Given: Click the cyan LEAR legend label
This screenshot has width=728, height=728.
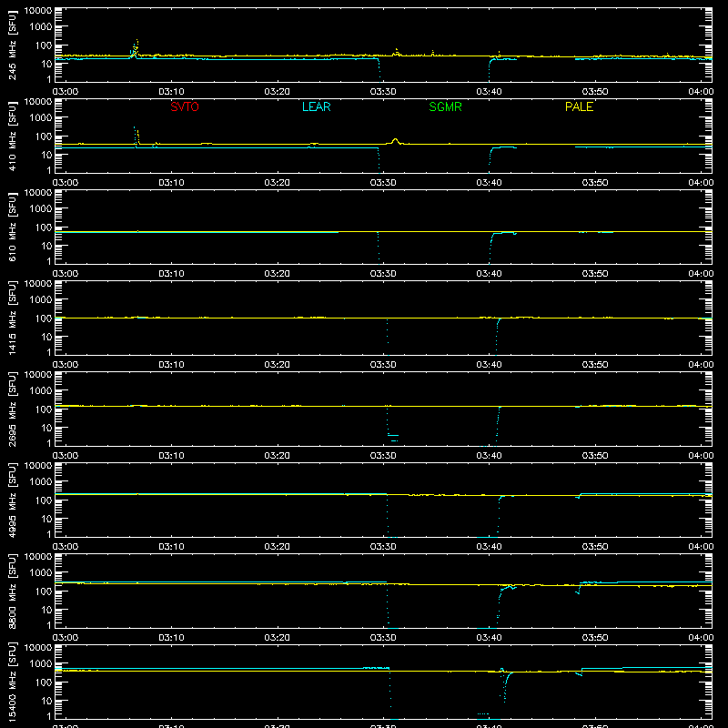Looking at the screenshot, I should click(x=316, y=106).
